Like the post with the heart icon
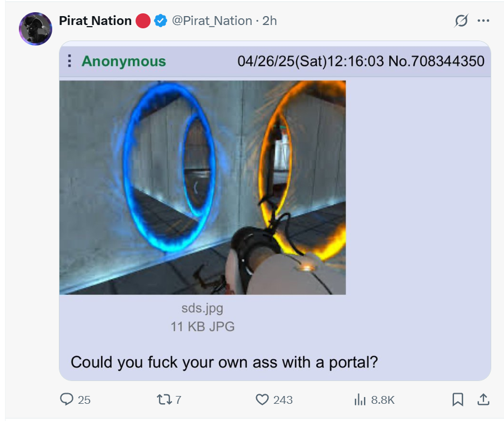This screenshot has height=421, width=504. (262, 399)
